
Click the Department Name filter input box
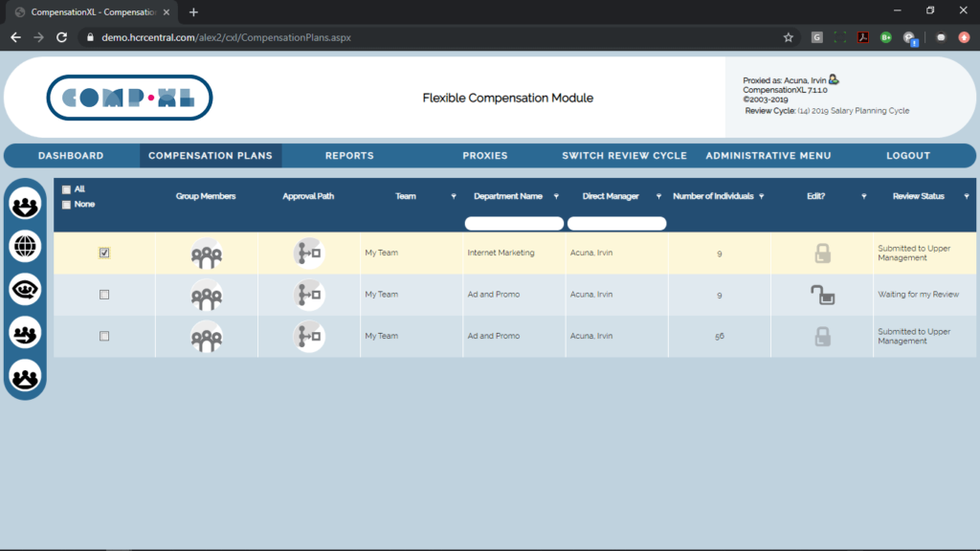(x=513, y=223)
